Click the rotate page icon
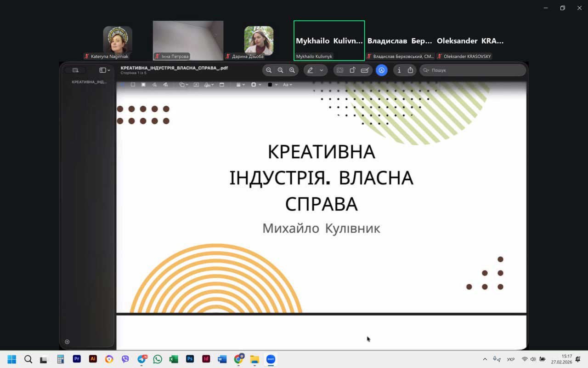This screenshot has width=588, height=368. [352, 70]
